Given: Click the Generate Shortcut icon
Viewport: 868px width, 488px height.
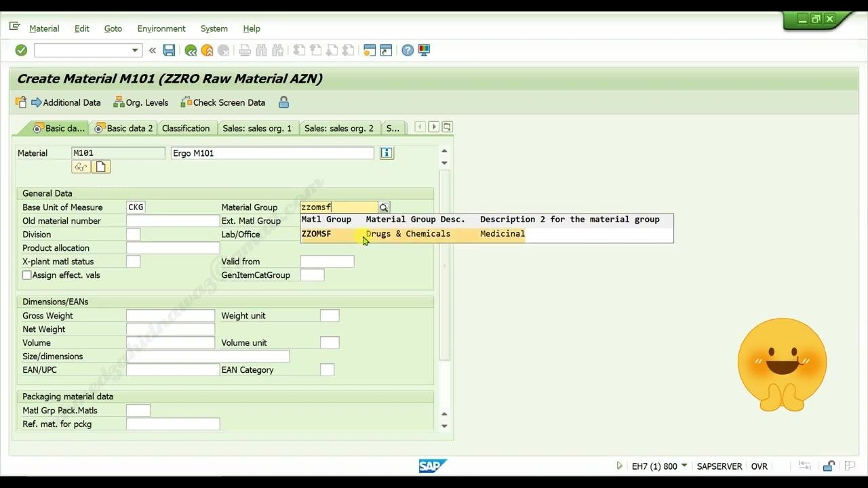Looking at the screenshot, I should (x=386, y=50).
